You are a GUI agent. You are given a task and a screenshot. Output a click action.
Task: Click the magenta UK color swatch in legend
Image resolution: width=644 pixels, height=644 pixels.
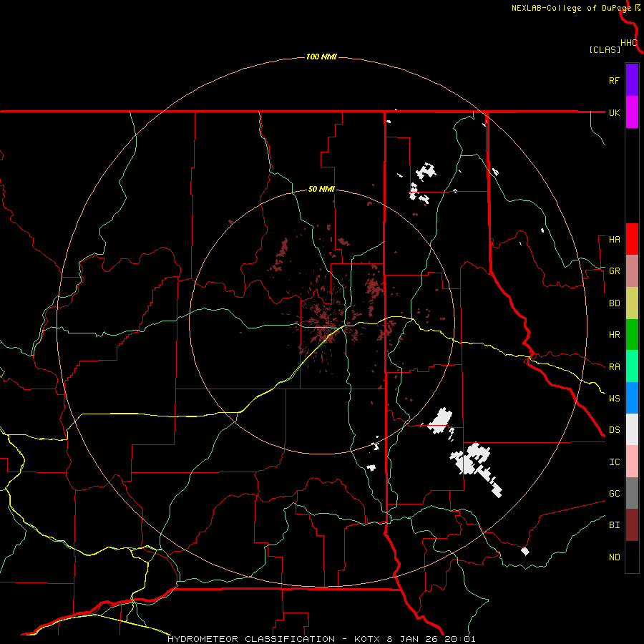pyautogui.click(x=632, y=112)
